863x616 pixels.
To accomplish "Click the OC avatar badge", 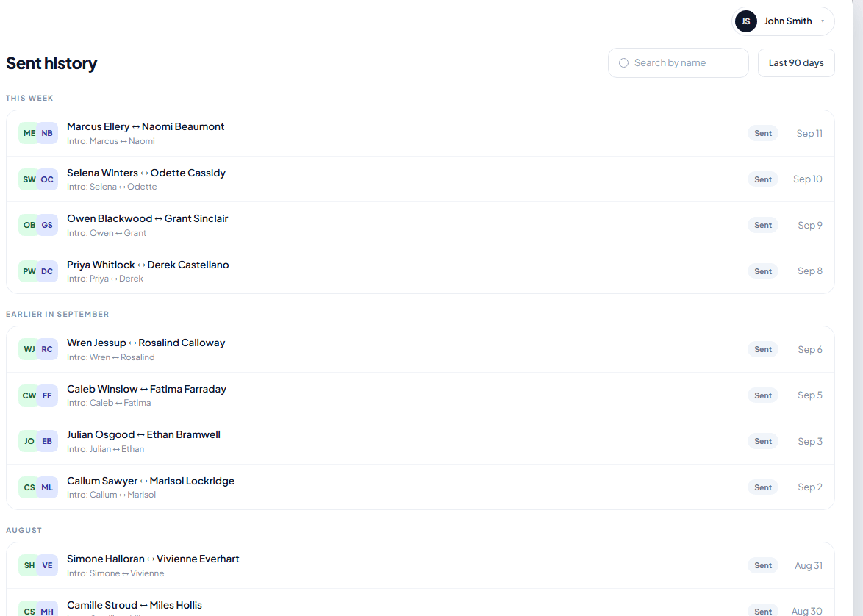I will (x=47, y=179).
